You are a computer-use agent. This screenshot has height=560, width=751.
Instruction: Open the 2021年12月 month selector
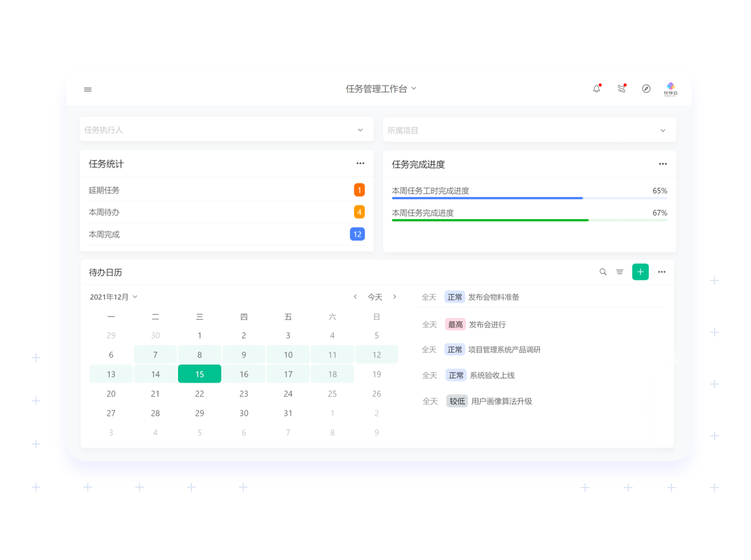click(114, 297)
